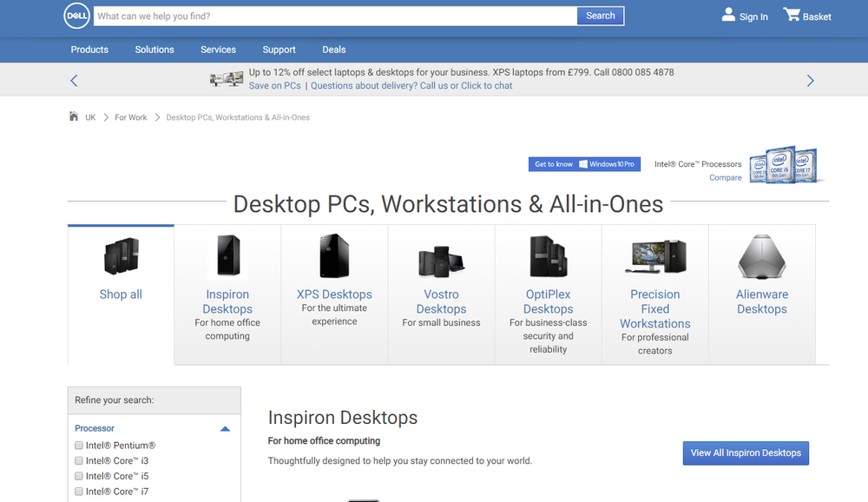Check the Intel Core i7 filter
868x502 pixels.
tap(79, 492)
